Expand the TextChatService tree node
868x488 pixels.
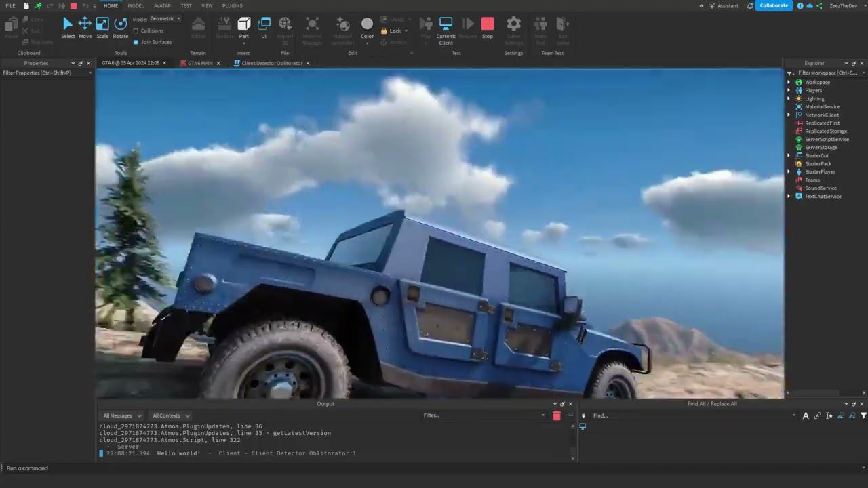(789, 196)
